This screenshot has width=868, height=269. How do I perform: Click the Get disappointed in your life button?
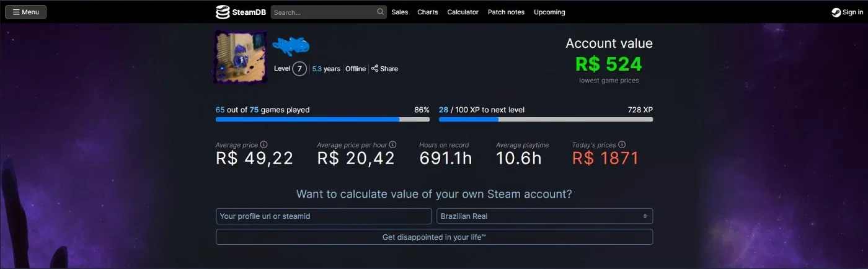[434, 237]
